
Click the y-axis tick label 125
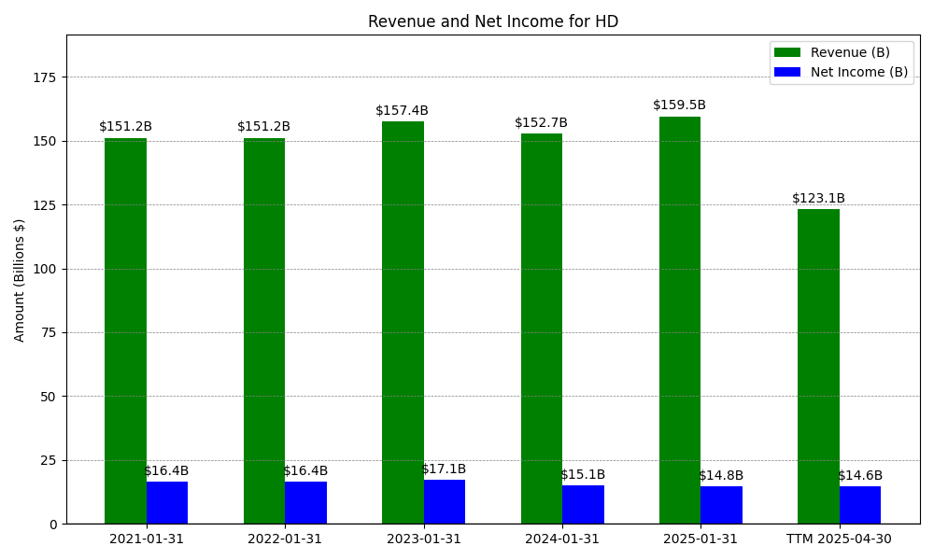coord(46,205)
